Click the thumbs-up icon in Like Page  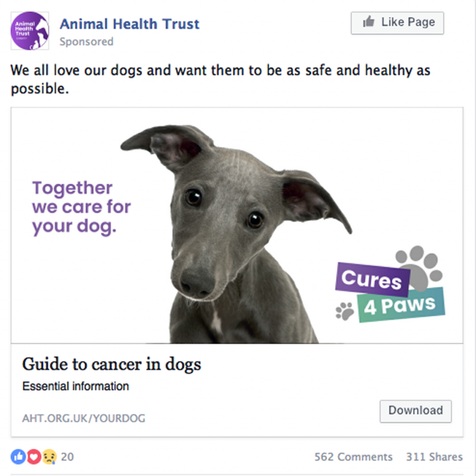tap(369, 22)
